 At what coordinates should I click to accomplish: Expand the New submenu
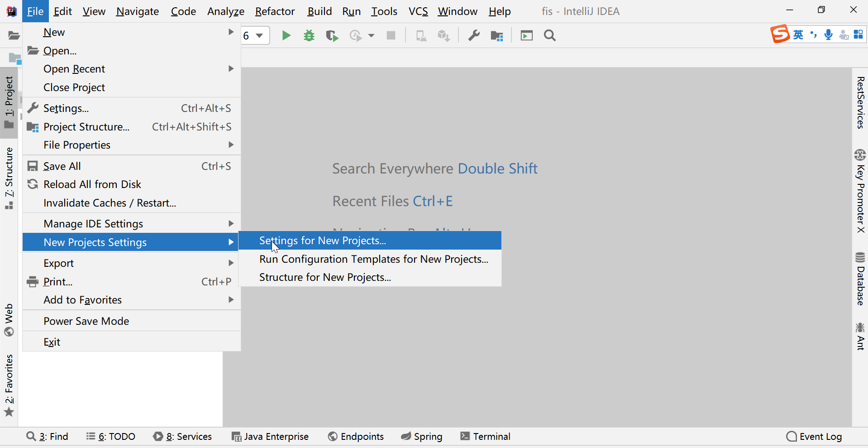(131, 32)
